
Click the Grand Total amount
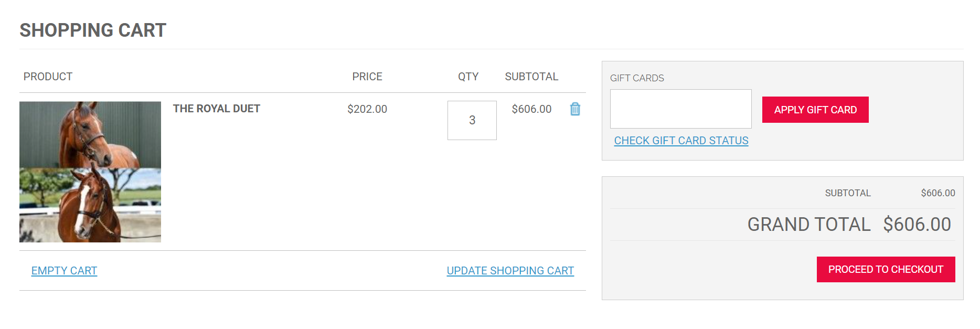point(917,225)
